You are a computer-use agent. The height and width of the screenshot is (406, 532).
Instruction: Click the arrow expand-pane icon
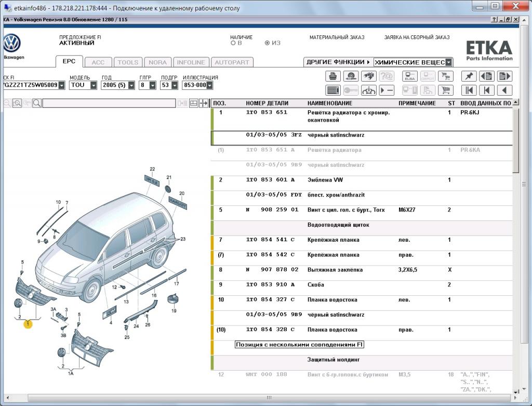(x=204, y=103)
